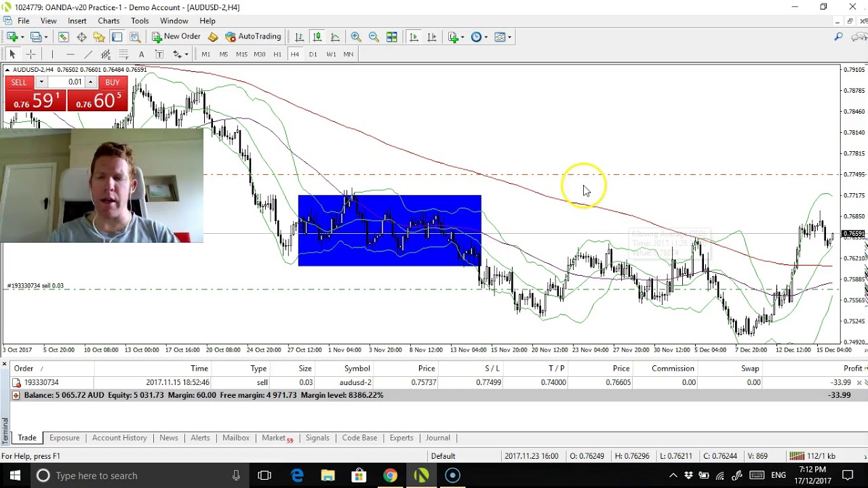Close order 193330734 with the x
This screenshot has height=488, width=868.
tap(859, 383)
